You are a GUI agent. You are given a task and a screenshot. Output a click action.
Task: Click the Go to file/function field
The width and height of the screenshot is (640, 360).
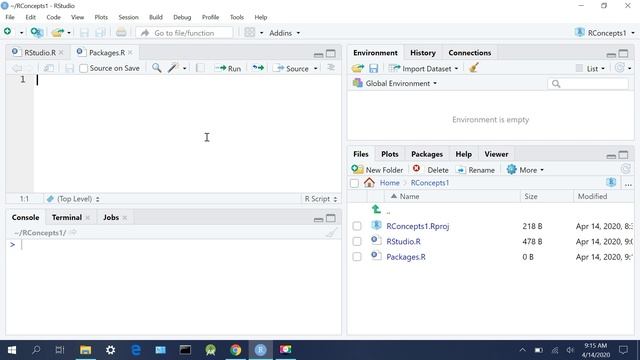[184, 33]
